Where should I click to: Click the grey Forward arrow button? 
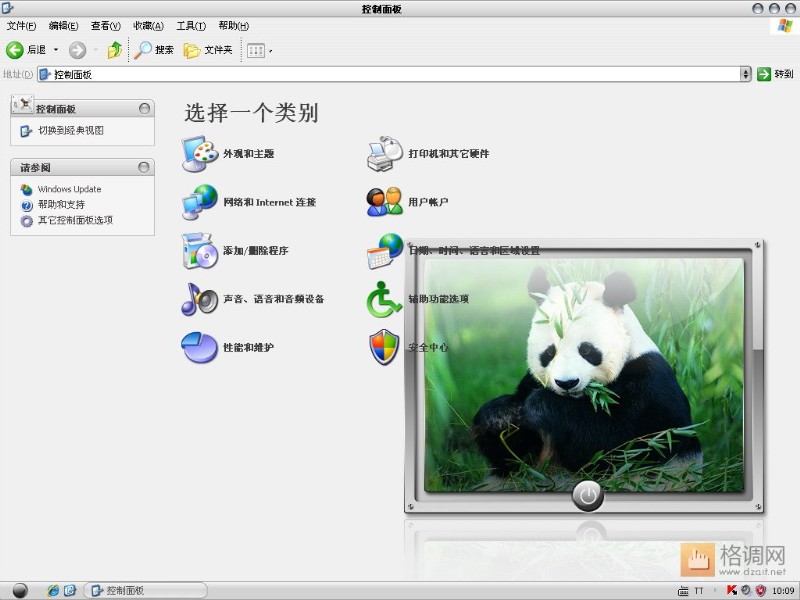77,50
